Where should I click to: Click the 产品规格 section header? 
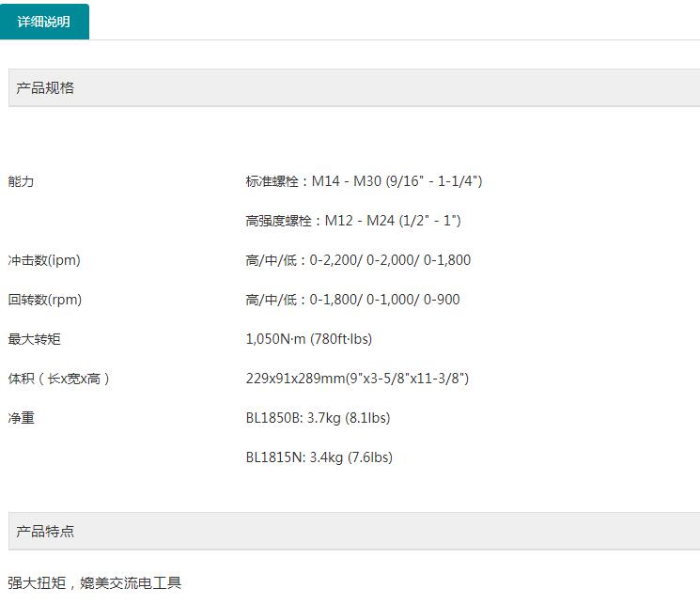coord(45,88)
